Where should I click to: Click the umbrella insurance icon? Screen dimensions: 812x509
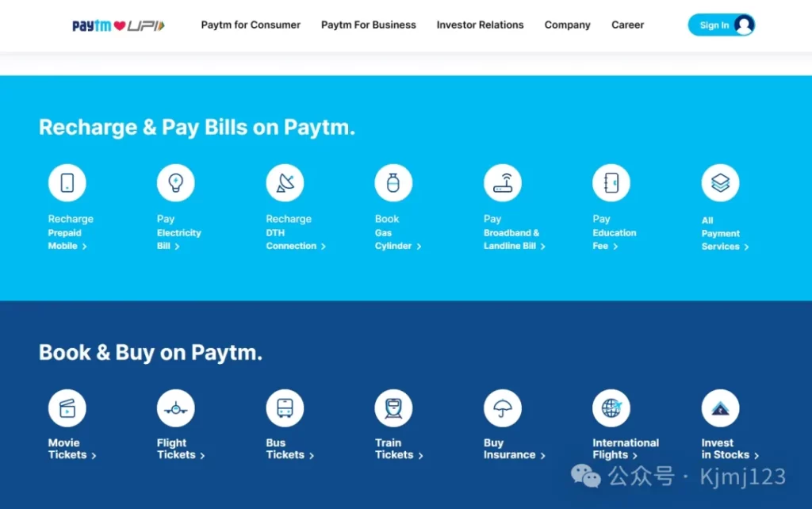tap(503, 408)
